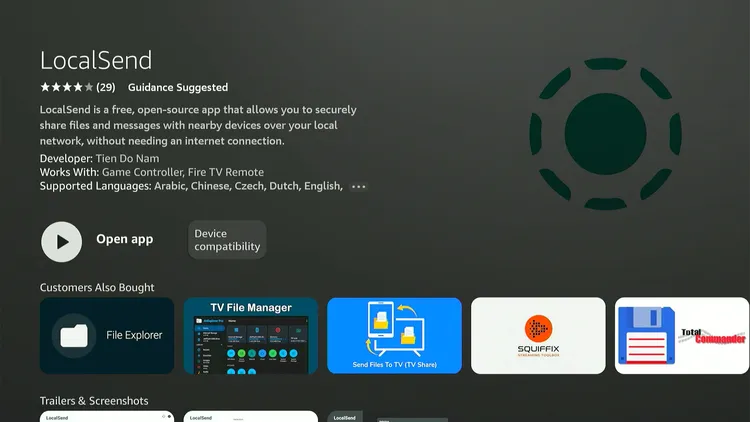
Task: Open the Squiffix Streaming Toolbox tile
Action: (x=538, y=335)
